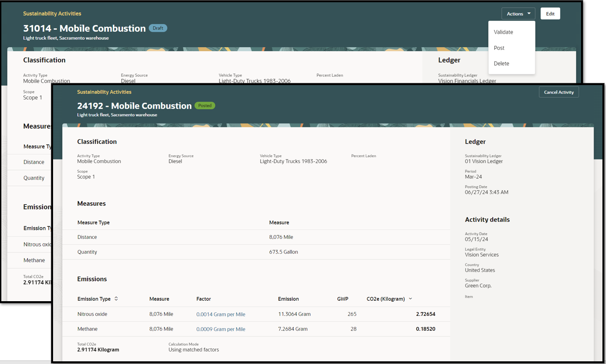The width and height of the screenshot is (606, 364).
Task: Click the fleet subtitle under the 24192 title
Action: pyautogui.click(x=117, y=115)
